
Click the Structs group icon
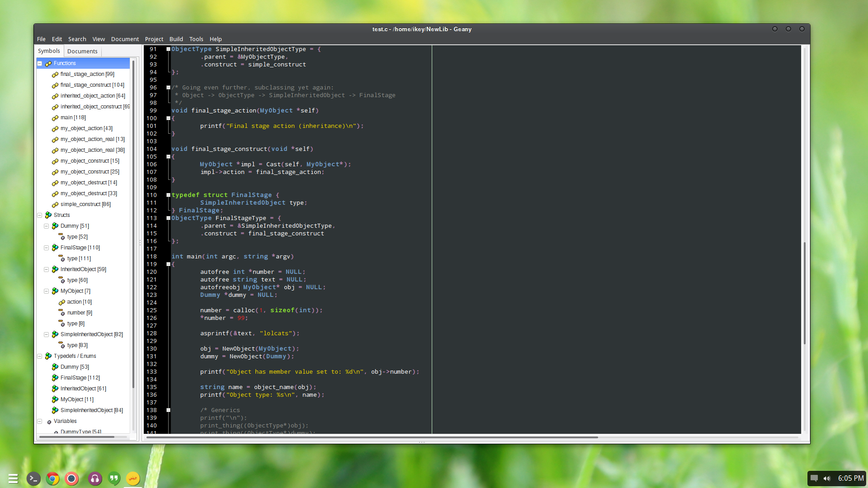click(48, 215)
